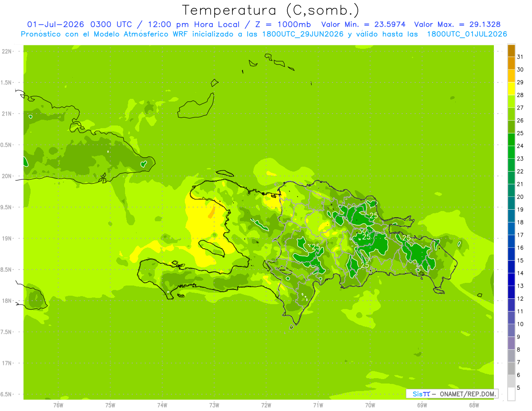Click legend value 28

(x=520, y=95)
